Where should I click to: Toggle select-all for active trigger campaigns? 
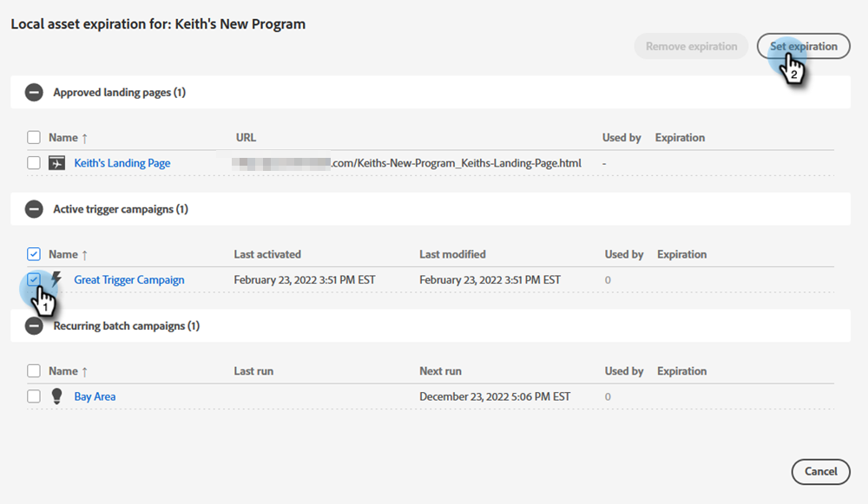34,254
